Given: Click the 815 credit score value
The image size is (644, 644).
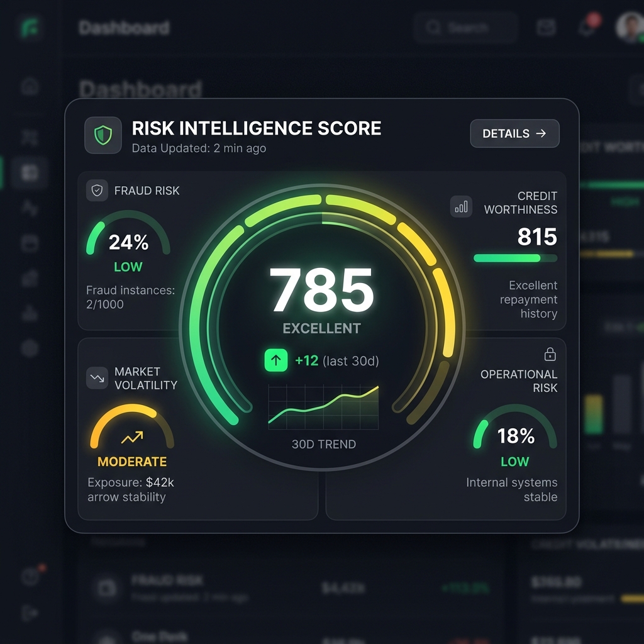Looking at the screenshot, I should (537, 236).
